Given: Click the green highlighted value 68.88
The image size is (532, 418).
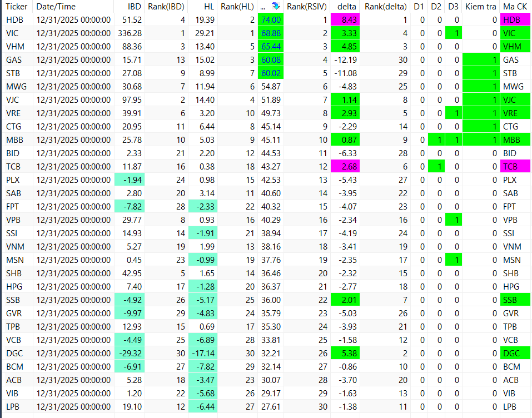Looking at the screenshot, I should click(271, 33).
